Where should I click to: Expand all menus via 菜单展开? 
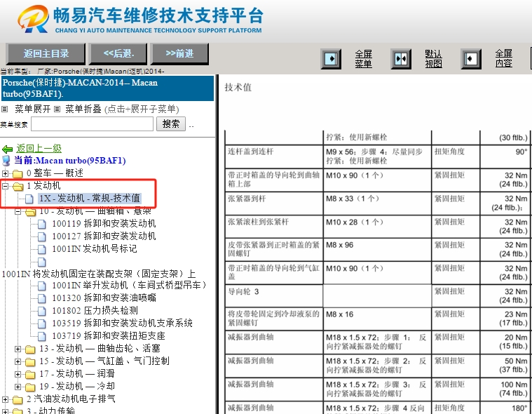[32, 109]
